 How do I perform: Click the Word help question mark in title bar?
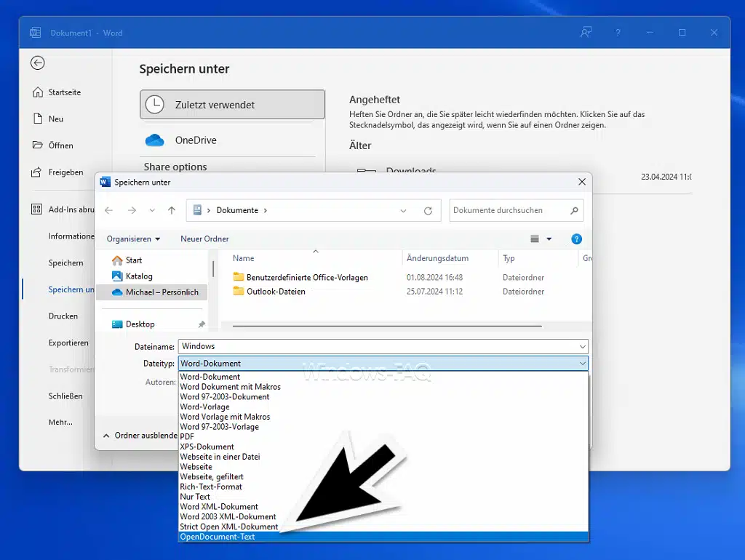point(618,33)
